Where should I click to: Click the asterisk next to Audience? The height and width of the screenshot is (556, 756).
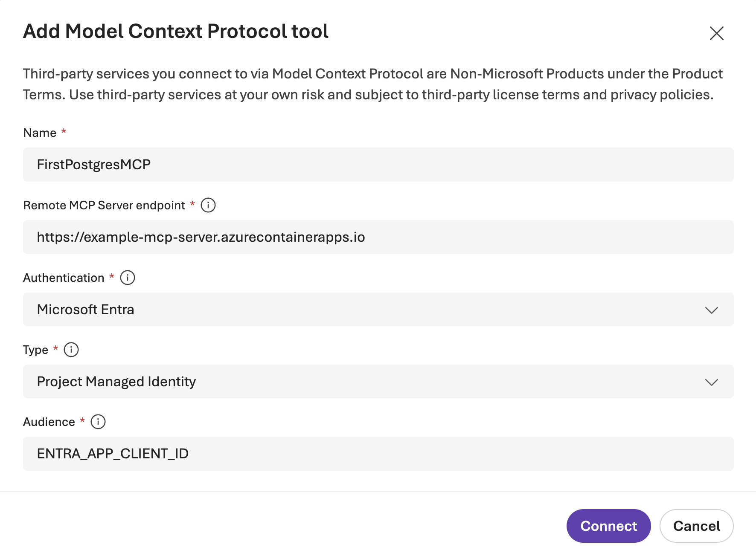[x=82, y=422]
